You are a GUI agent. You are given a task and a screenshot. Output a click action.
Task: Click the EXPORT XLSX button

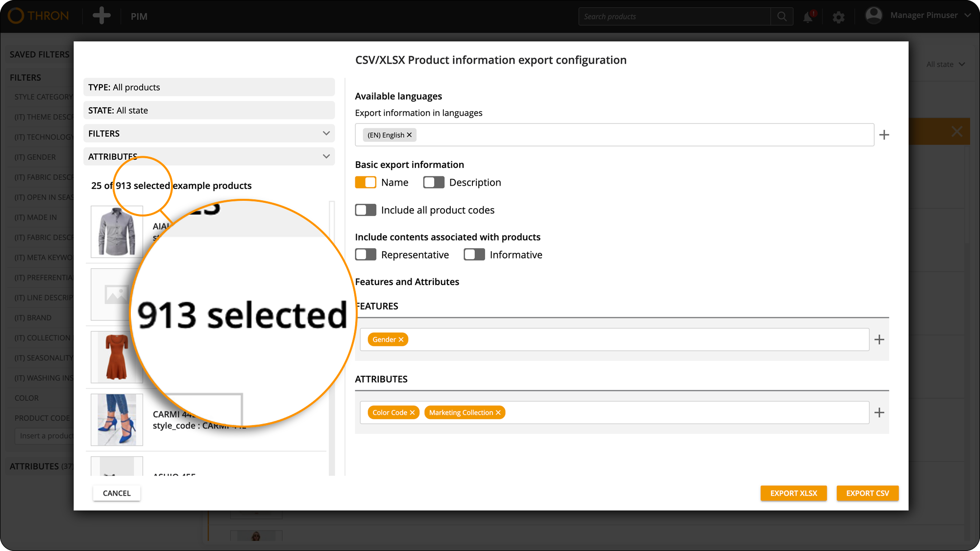(x=793, y=493)
